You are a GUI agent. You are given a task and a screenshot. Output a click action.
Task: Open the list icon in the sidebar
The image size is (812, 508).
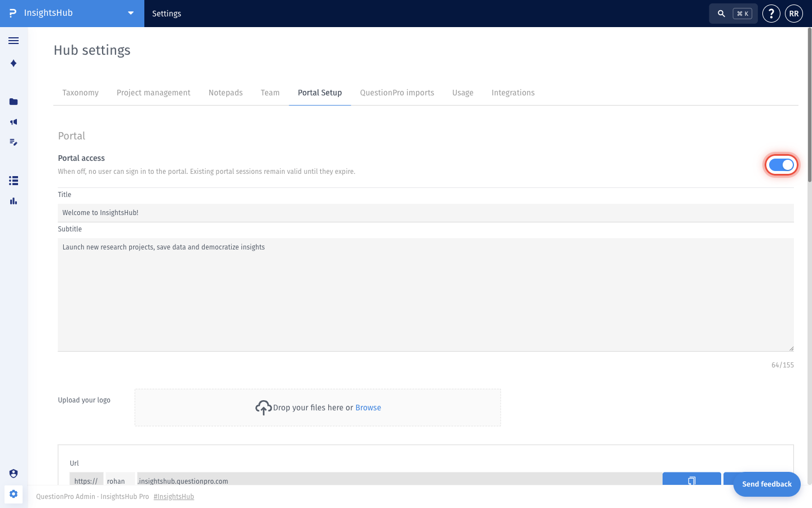click(14, 181)
